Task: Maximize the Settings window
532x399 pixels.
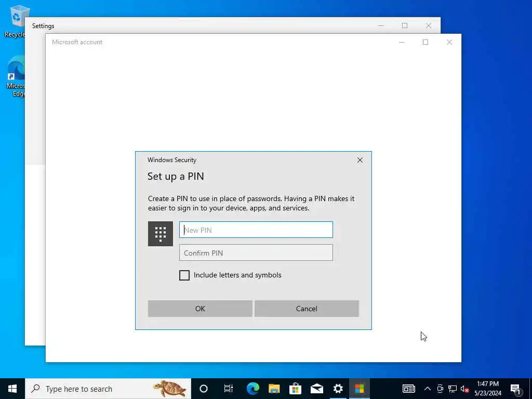Action: 405,25
